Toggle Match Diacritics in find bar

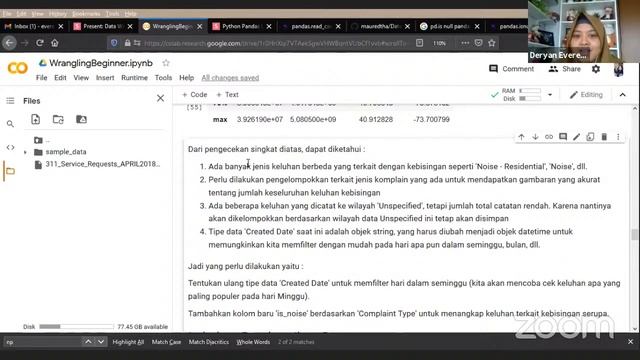pos(209,342)
